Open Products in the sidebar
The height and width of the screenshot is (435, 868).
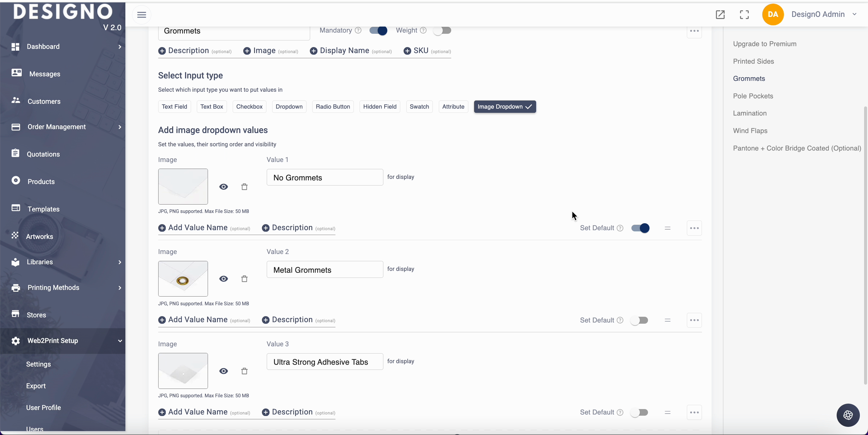pyautogui.click(x=41, y=182)
